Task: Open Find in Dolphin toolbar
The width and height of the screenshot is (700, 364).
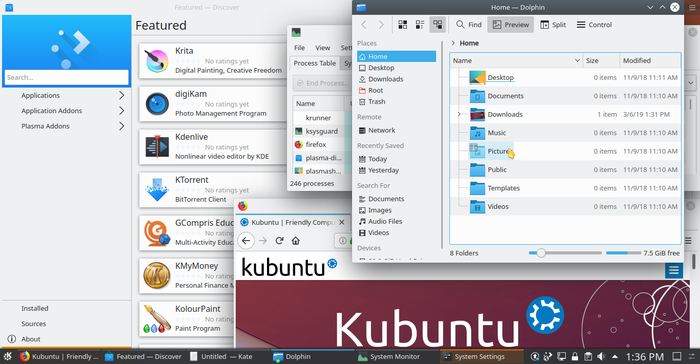Action: coord(469,25)
